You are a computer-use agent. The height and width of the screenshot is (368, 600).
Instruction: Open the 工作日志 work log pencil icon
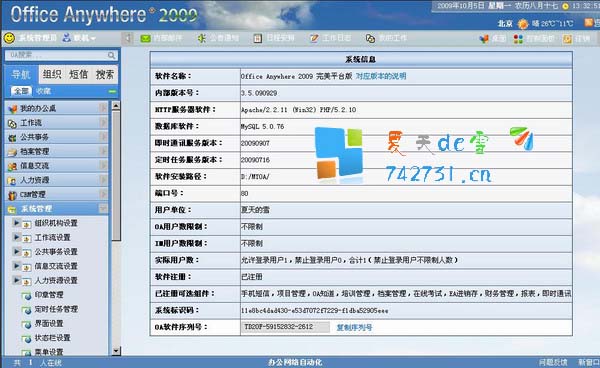[314, 38]
